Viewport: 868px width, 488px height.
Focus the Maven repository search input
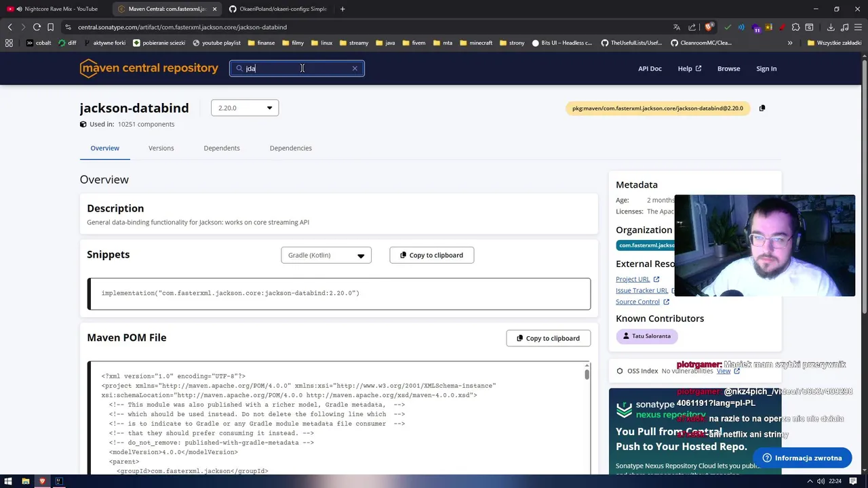pos(297,68)
